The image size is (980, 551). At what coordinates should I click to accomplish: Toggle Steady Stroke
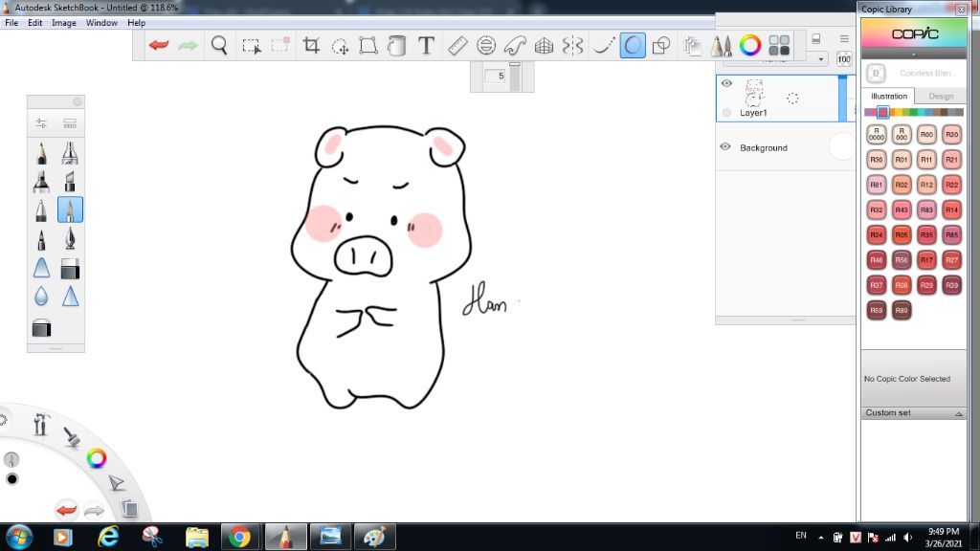coord(603,45)
